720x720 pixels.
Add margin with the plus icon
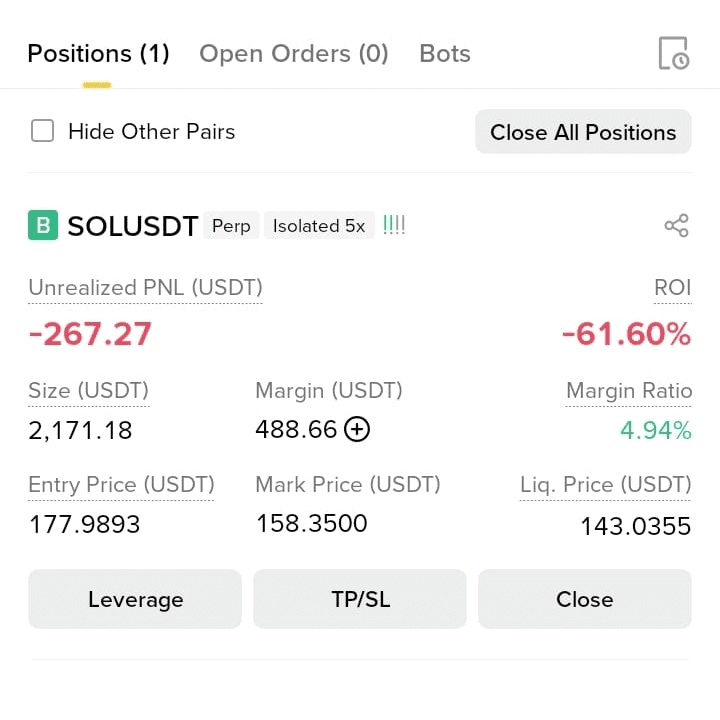click(x=357, y=429)
